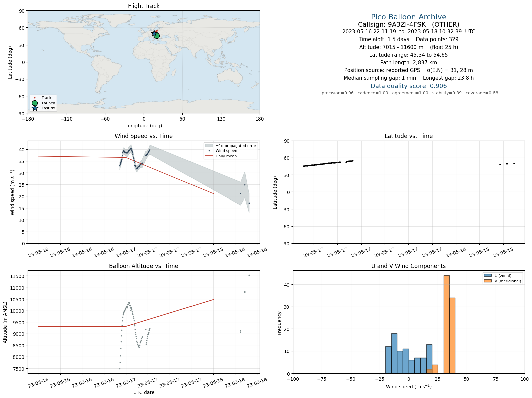Pick the U (zonal) blue legend swatch
The height and width of the screenshot is (398, 532).
tap(488, 276)
